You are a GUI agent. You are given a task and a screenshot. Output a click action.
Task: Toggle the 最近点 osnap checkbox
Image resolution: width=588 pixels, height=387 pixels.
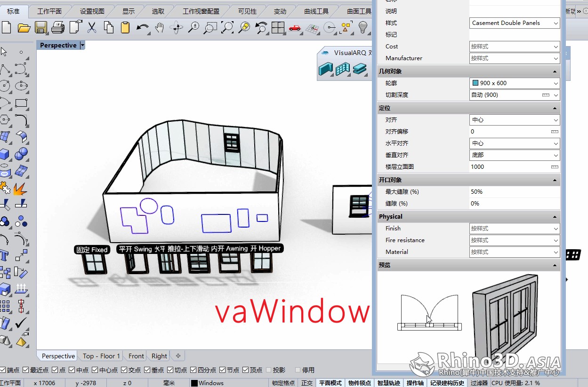26,370
